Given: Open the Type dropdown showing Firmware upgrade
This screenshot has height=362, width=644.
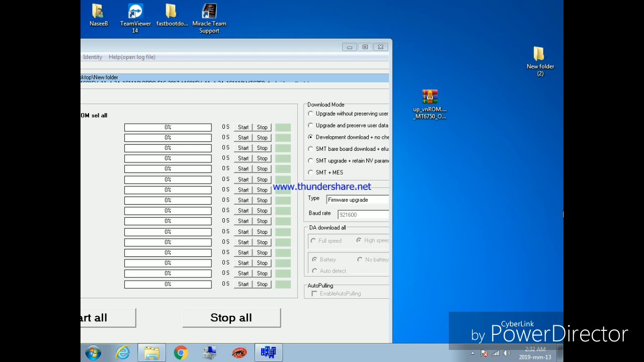Looking at the screenshot, I should coord(357,200).
